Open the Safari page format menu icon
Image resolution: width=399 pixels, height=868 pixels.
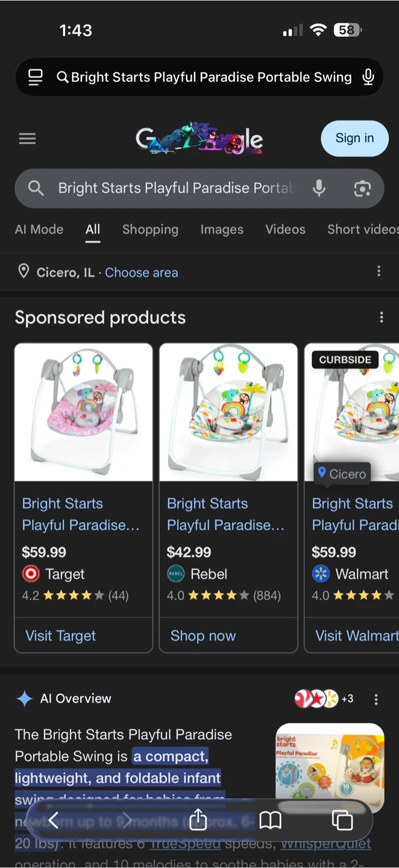tap(36, 77)
